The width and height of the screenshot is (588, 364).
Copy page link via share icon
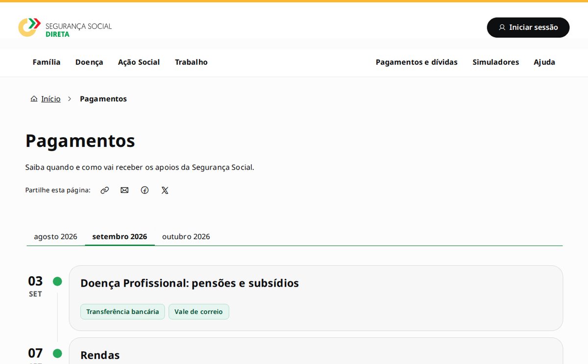click(x=104, y=190)
